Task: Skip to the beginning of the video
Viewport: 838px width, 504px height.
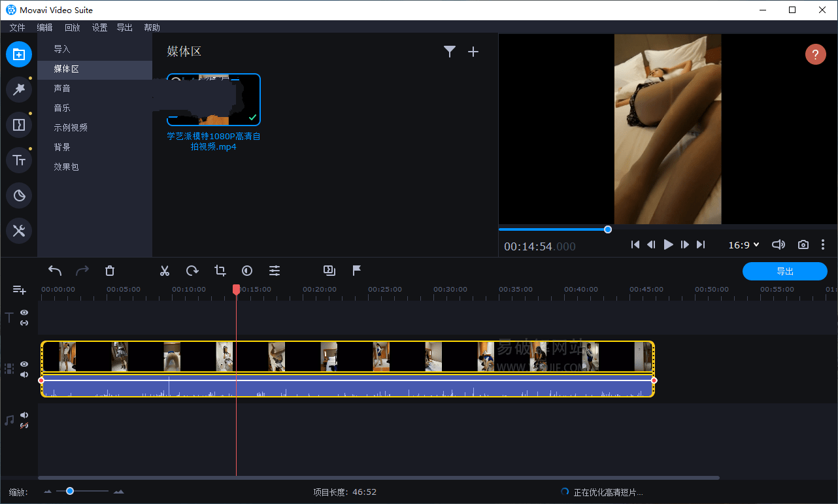Action: coord(635,244)
